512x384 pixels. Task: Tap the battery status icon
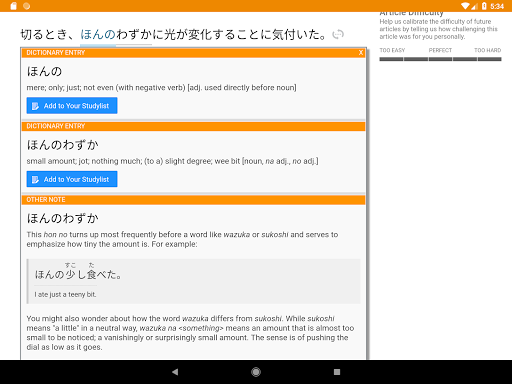(x=484, y=6)
